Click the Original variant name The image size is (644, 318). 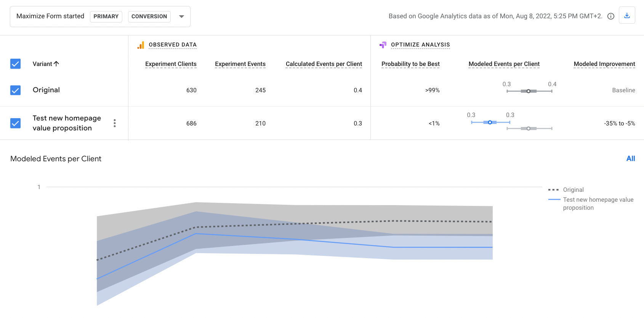click(46, 90)
